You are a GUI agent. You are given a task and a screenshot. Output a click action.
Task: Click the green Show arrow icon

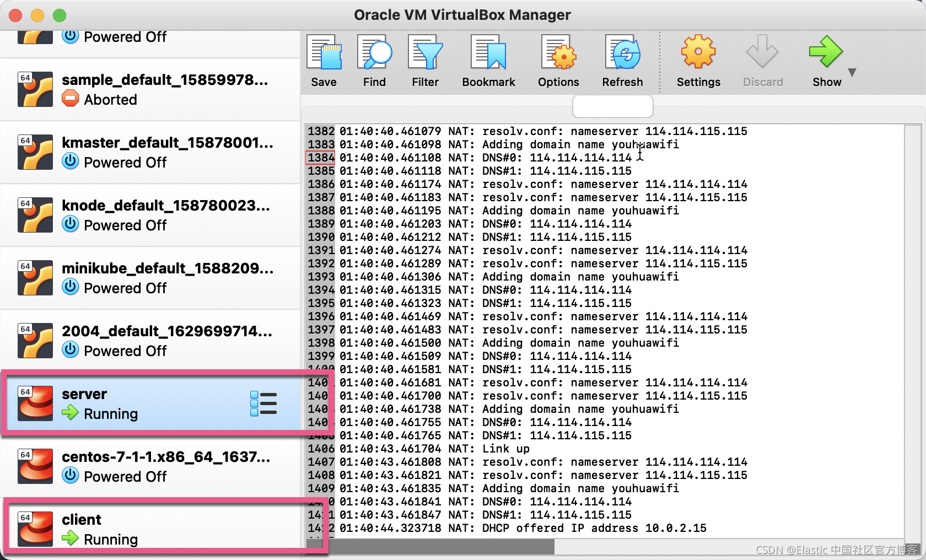(x=826, y=52)
